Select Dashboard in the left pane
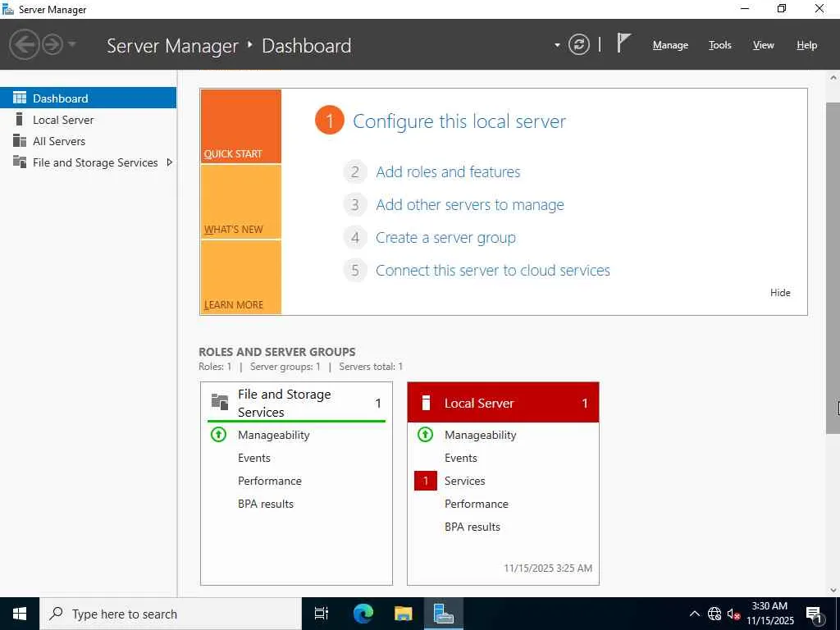Image resolution: width=840 pixels, height=630 pixels. pyautogui.click(x=88, y=98)
